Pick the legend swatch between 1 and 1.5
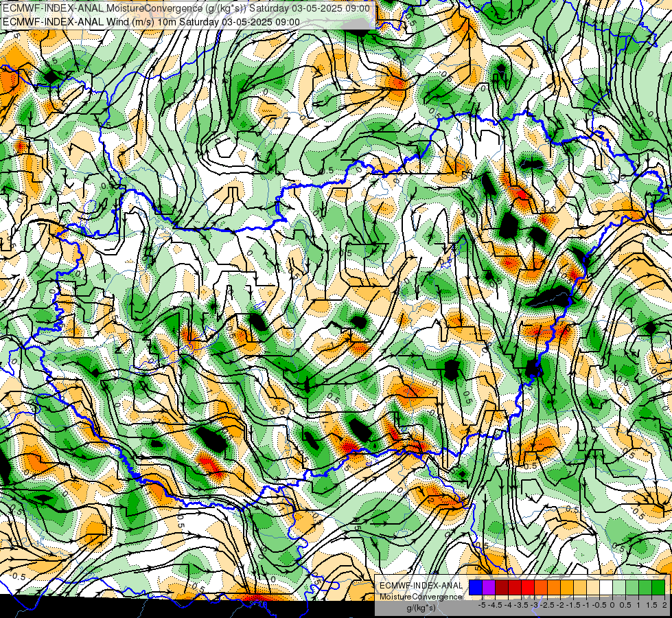 645,588
